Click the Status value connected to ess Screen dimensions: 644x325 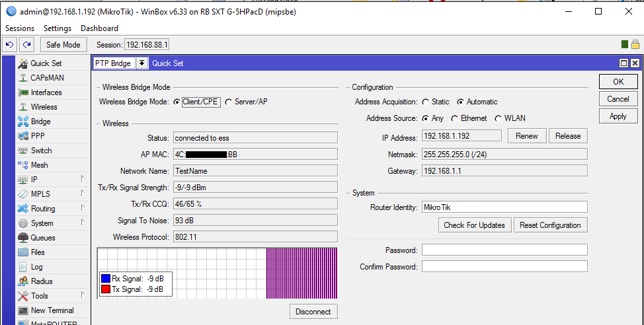(x=255, y=138)
